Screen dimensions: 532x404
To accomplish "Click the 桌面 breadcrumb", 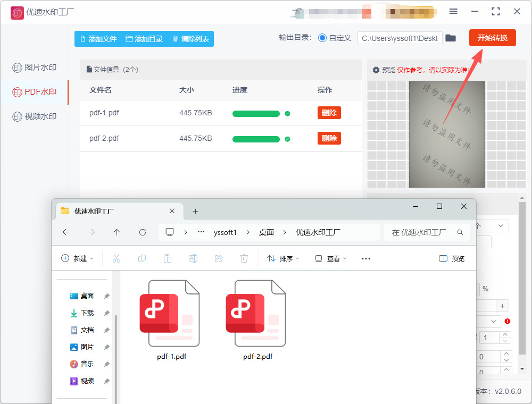I will (267, 232).
